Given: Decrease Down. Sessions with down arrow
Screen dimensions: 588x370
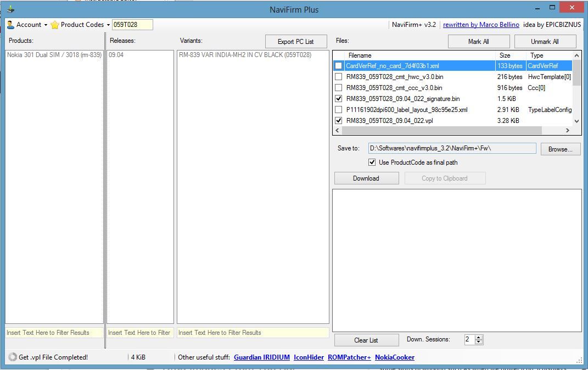Looking at the screenshot, I should 479,342.
